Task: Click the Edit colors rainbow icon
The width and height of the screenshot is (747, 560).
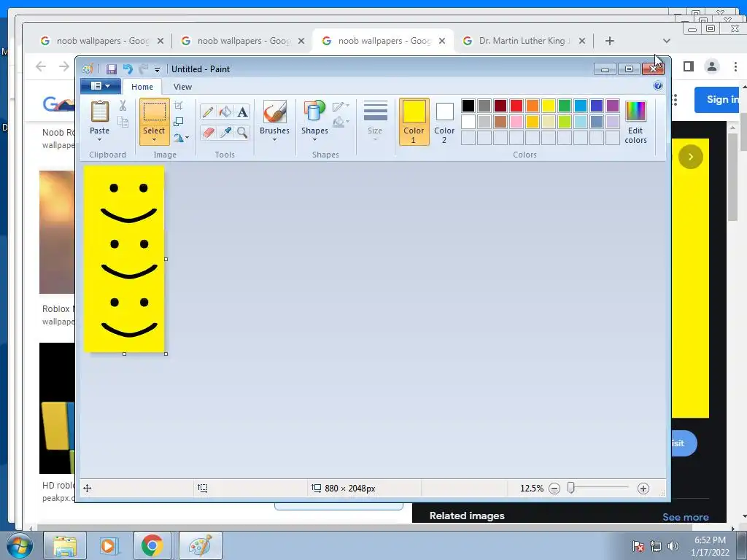Action: point(635,112)
